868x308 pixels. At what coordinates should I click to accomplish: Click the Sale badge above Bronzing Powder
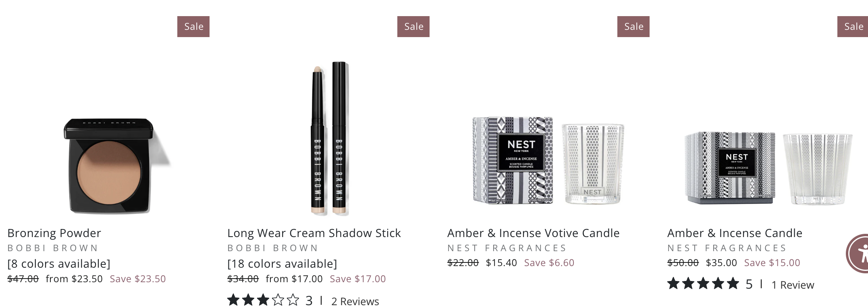coord(193,27)
